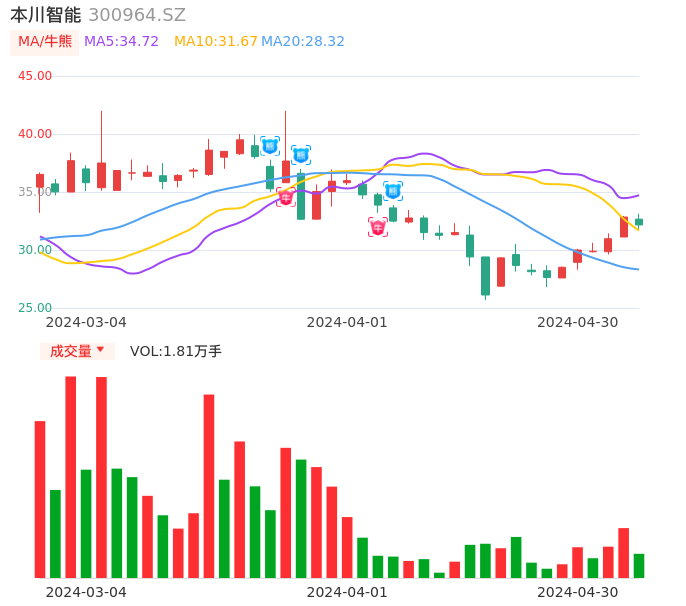Click the 2024-03-04 date under the price chart
The image size is (686, 606).
click(x=86, y=322)
